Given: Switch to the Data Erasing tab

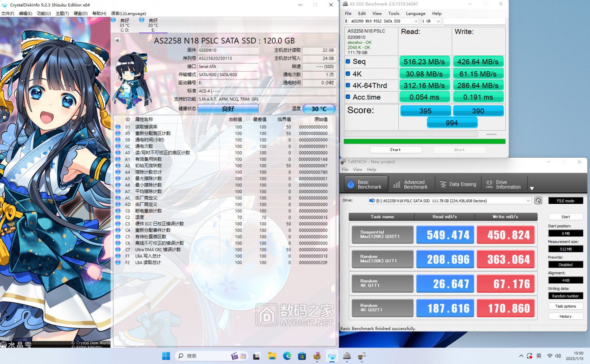Looking at the screenshot, I should pyautogui.click(x=458, y=184).
